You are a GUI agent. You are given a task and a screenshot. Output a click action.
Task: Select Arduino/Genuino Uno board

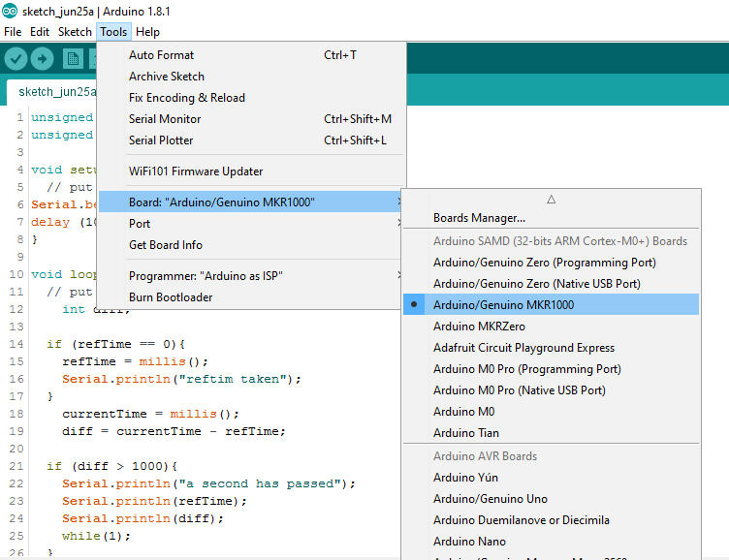(x=490, y=499)
